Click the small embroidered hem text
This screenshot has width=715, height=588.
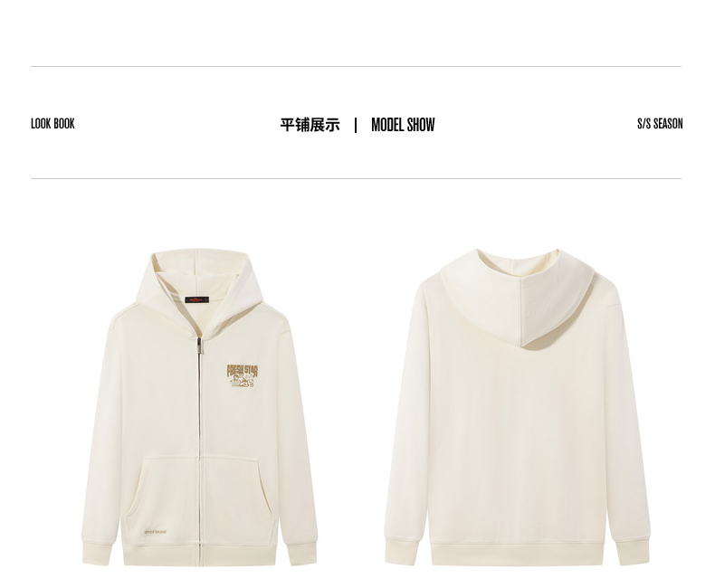click(x=156, y=532)
